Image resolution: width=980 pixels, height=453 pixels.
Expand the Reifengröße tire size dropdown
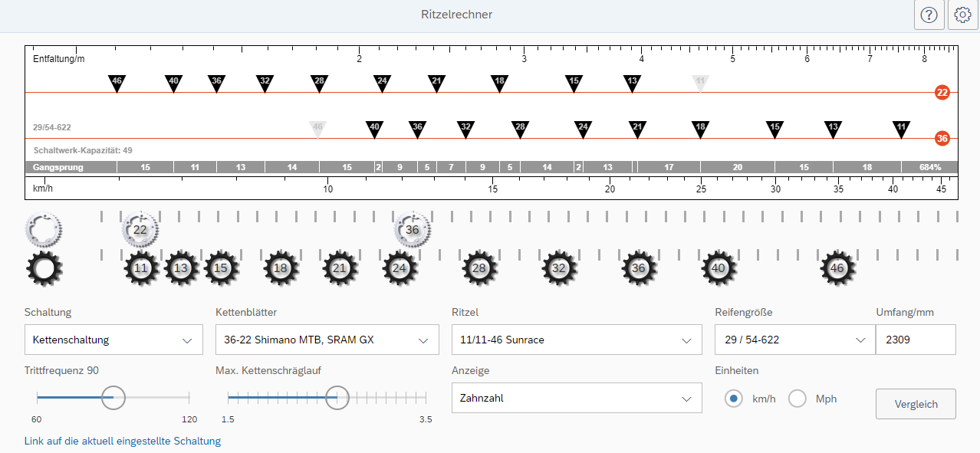pos(794,340)
